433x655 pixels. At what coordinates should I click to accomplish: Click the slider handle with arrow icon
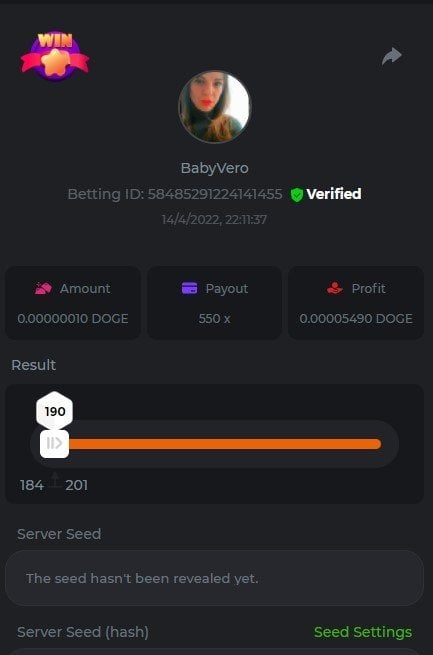(54, 443)
